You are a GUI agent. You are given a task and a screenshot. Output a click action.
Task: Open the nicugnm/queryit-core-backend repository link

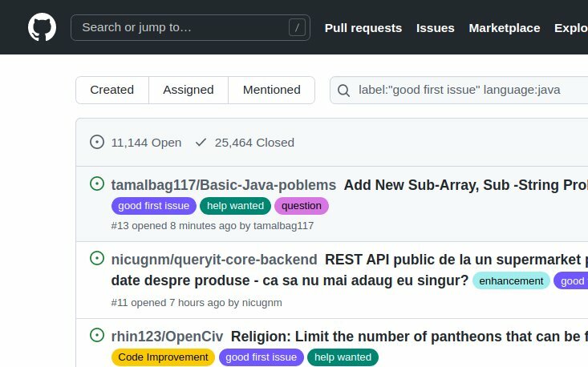(214, 260)
